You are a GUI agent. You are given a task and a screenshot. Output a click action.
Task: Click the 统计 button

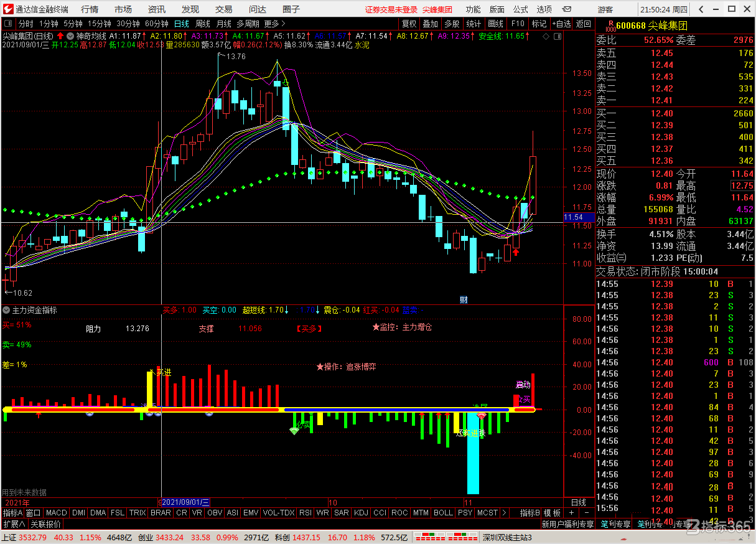474,24
